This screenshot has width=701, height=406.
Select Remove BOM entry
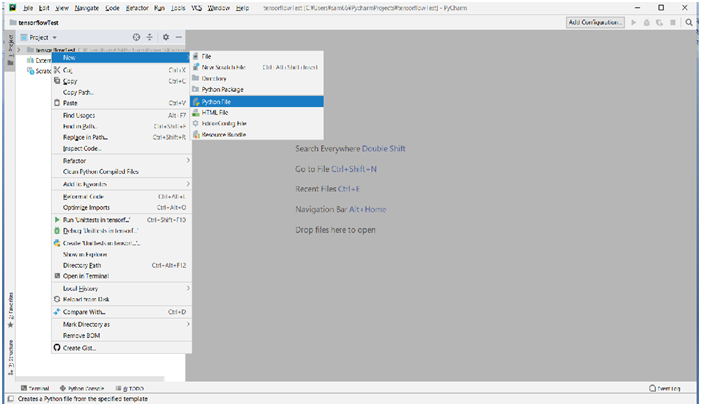(x=121, y=335)
